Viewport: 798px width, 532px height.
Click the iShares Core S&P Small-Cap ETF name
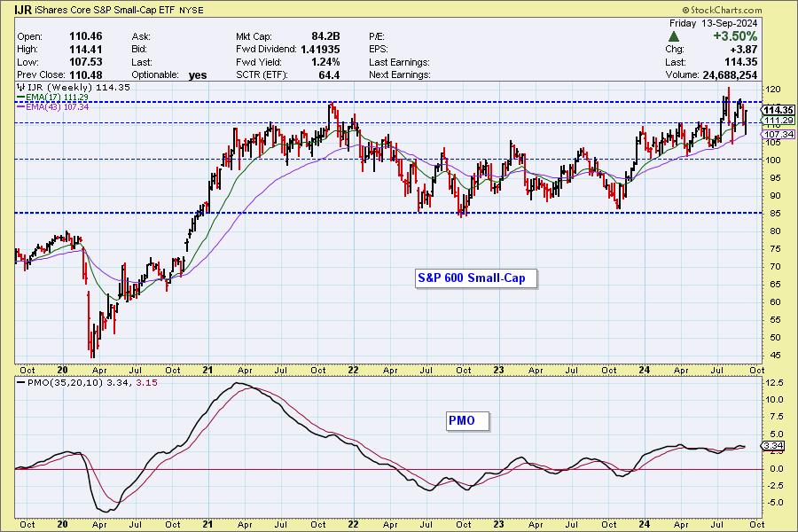105,10
